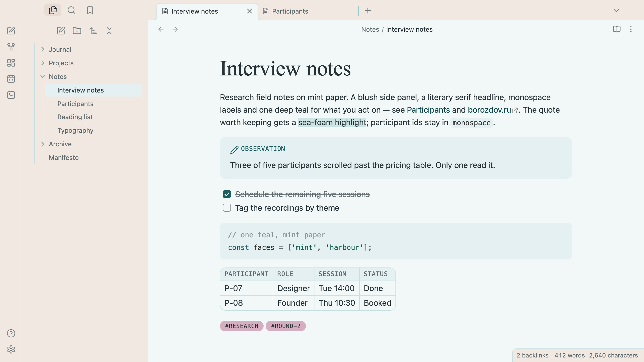Open the daily note calendar icon
Image resolution: width=644 pixels, height=362 pixels.
(11, 79)
